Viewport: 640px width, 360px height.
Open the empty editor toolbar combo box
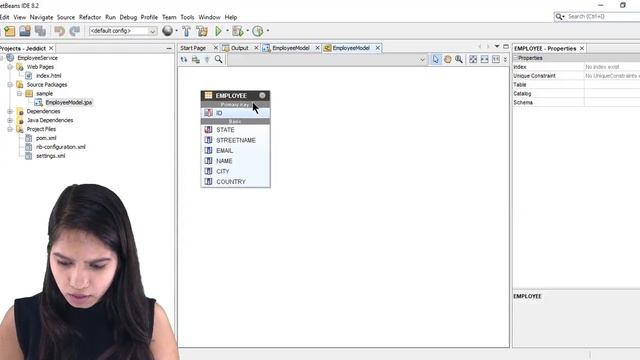point(327,60)
